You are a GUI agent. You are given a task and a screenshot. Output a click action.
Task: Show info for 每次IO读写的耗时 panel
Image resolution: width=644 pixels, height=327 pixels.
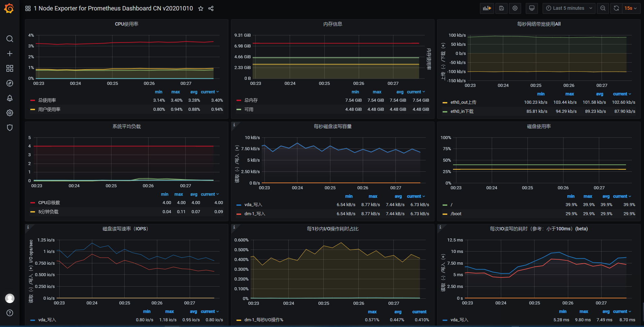click(440, 227)
